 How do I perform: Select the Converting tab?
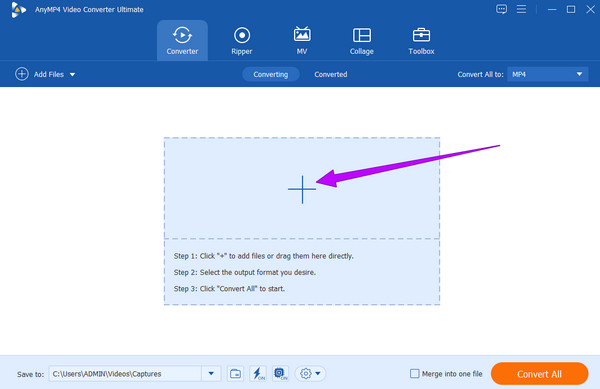click(271, 74)
